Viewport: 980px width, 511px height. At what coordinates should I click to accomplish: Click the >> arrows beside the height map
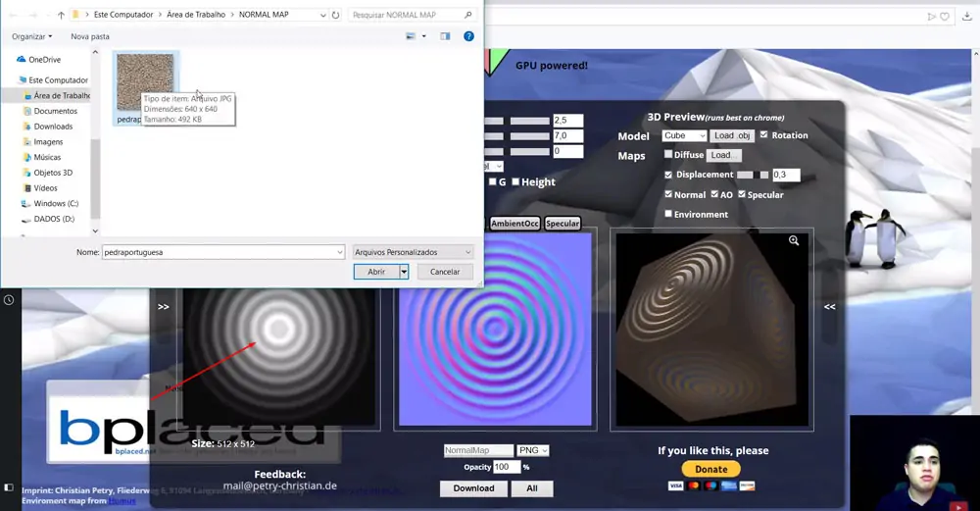(x=163, y=307)
